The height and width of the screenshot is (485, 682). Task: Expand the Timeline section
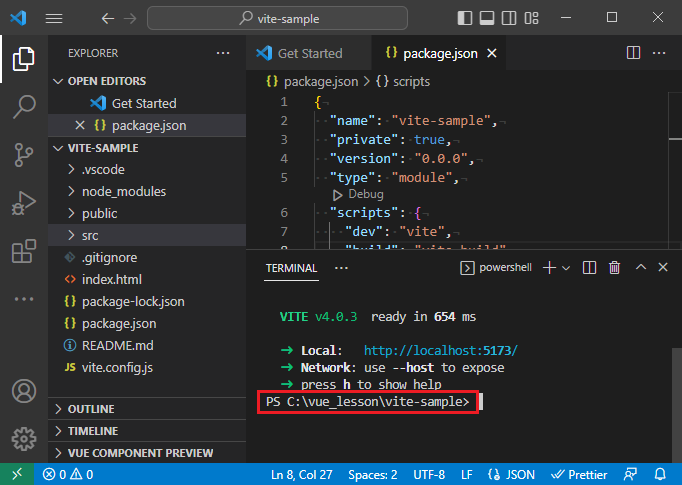pyautogui.click(x=147, y=431)
